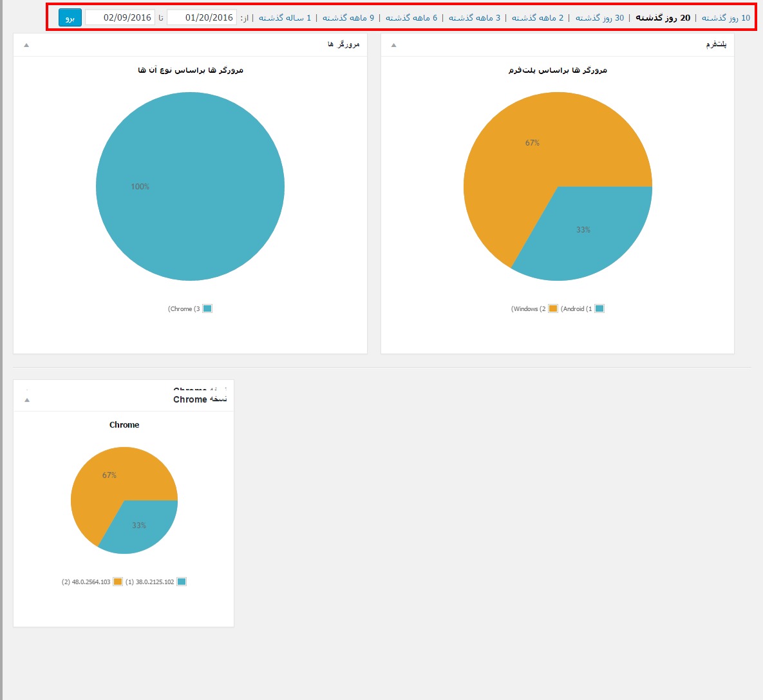The height and width of the screenshot is (700, 763).
Task: Click the 100% Chrome slice in browsers chart
Action: click(x=190, y=187)
